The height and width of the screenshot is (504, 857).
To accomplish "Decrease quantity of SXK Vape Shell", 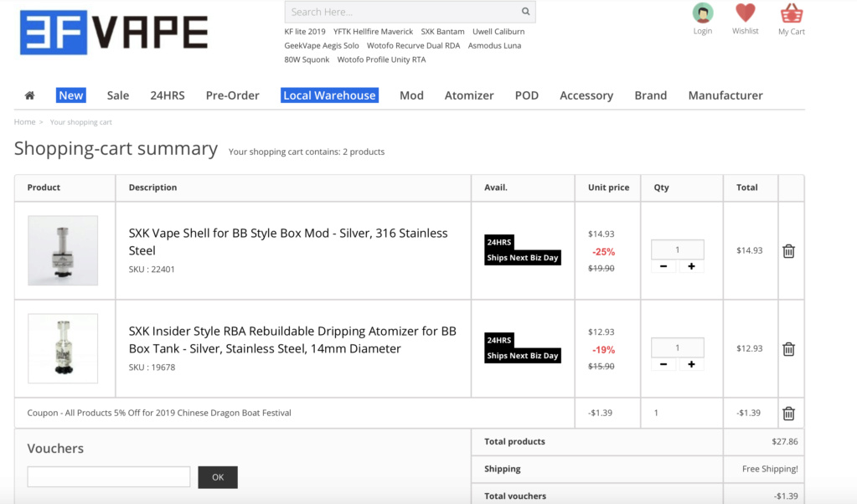I will pos(663,266).
